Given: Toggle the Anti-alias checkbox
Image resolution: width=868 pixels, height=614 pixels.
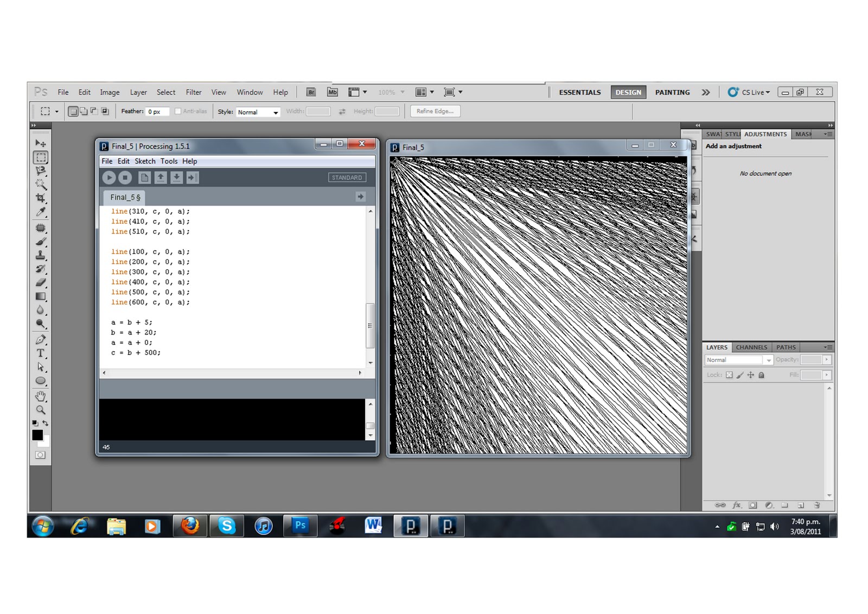Looking at the screenshot, I should click(177, 111).
